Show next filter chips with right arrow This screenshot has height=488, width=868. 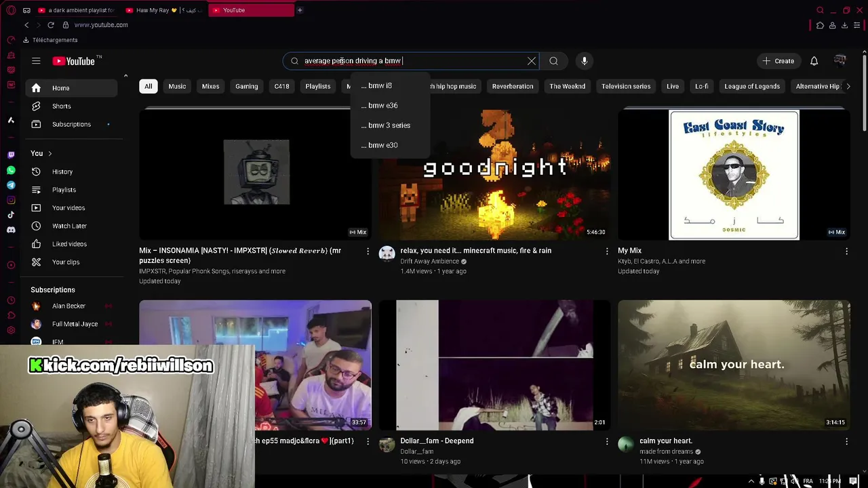[848, 86]
